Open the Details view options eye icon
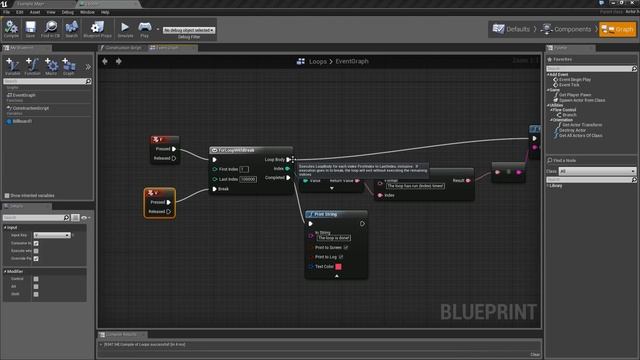Screen dimensions: 640x360 tap(84, 218)
